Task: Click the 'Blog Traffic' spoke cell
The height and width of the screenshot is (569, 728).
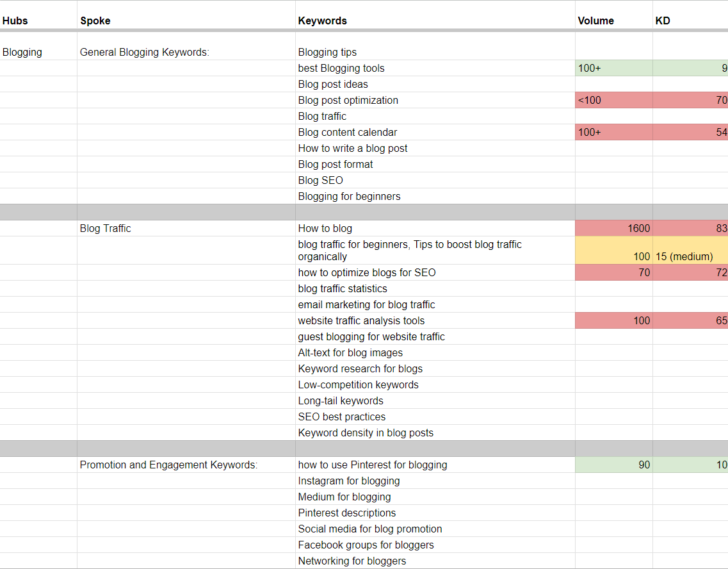Action: (186, 229)
